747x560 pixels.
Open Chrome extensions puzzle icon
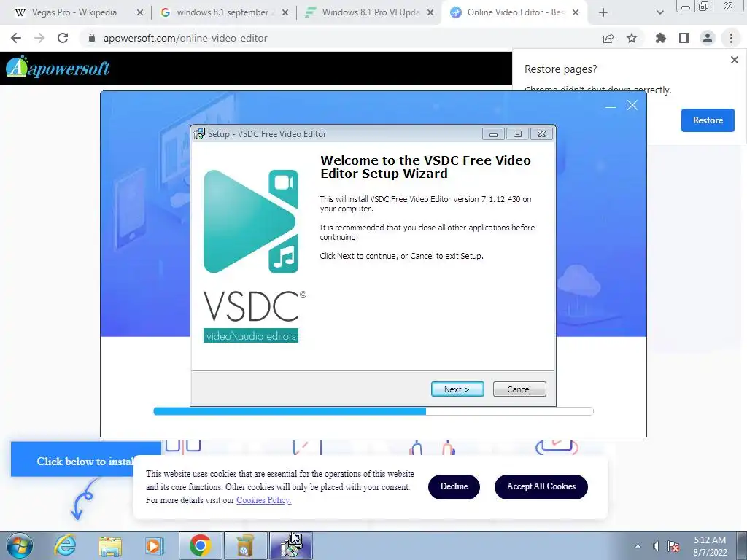coord(660,38)
